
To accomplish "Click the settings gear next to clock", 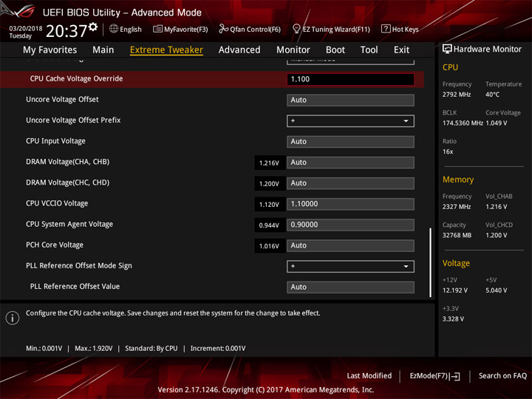I will click(93, 27).
